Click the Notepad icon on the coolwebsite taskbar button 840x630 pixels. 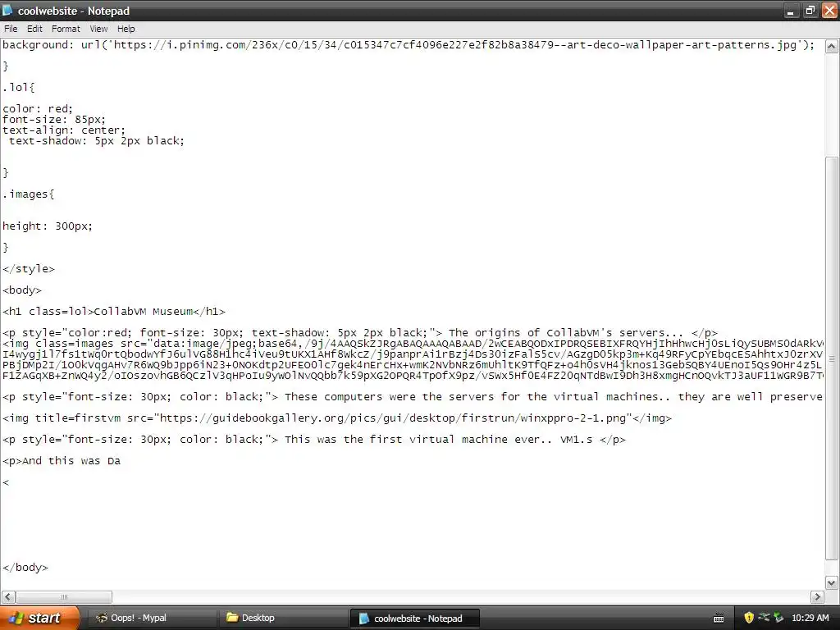(363, 619)
